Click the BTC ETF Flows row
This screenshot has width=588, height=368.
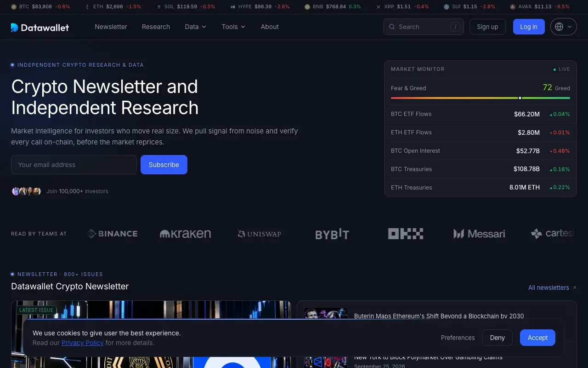(481, 114)
